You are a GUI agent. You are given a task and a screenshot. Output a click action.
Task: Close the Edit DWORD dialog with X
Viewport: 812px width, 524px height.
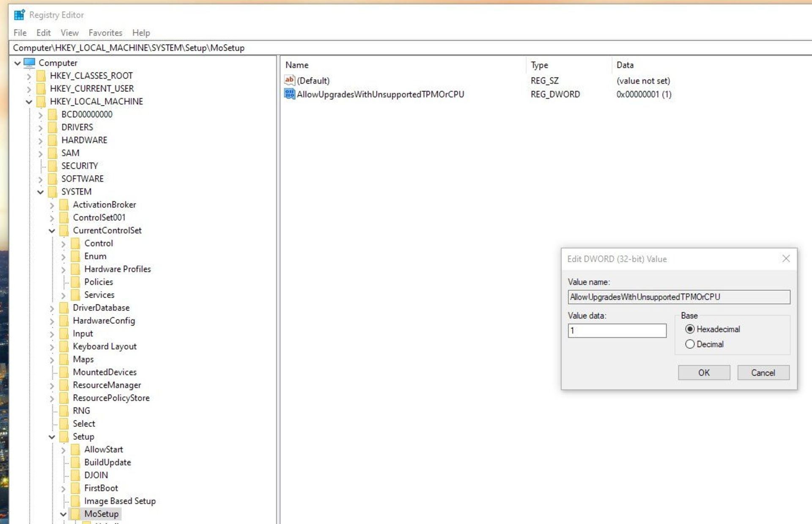pyautogui.click(x=786, y=259)
